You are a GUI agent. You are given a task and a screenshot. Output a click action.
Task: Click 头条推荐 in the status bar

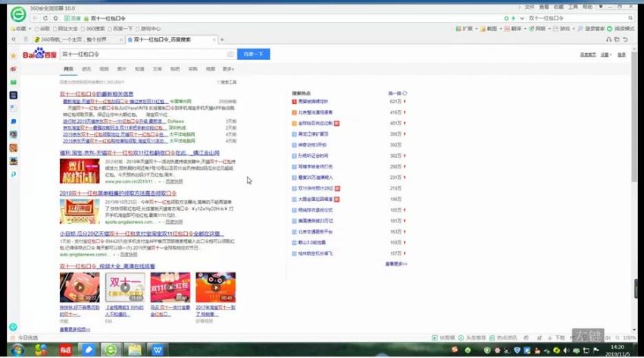(x=472, y=338)
